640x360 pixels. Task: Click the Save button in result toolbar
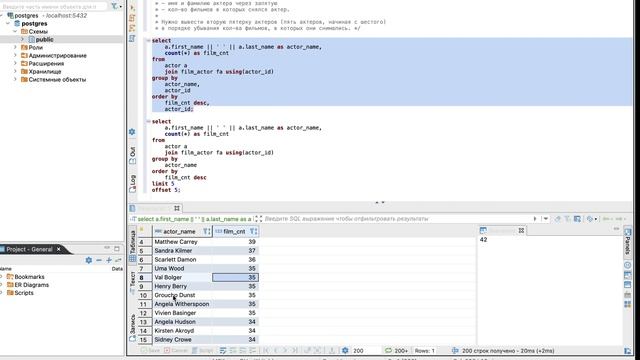(x=150, y=351)
